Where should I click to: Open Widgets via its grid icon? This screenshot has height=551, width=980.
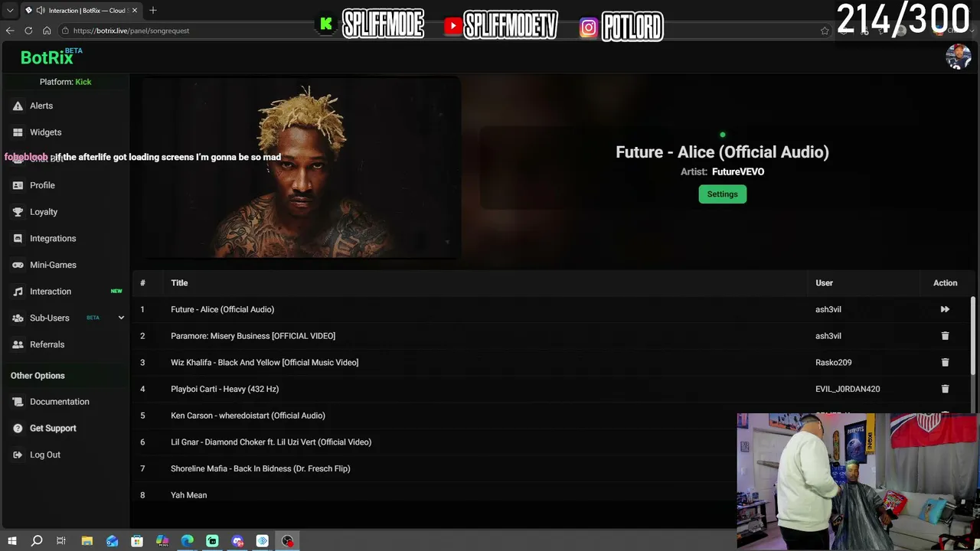18,132
